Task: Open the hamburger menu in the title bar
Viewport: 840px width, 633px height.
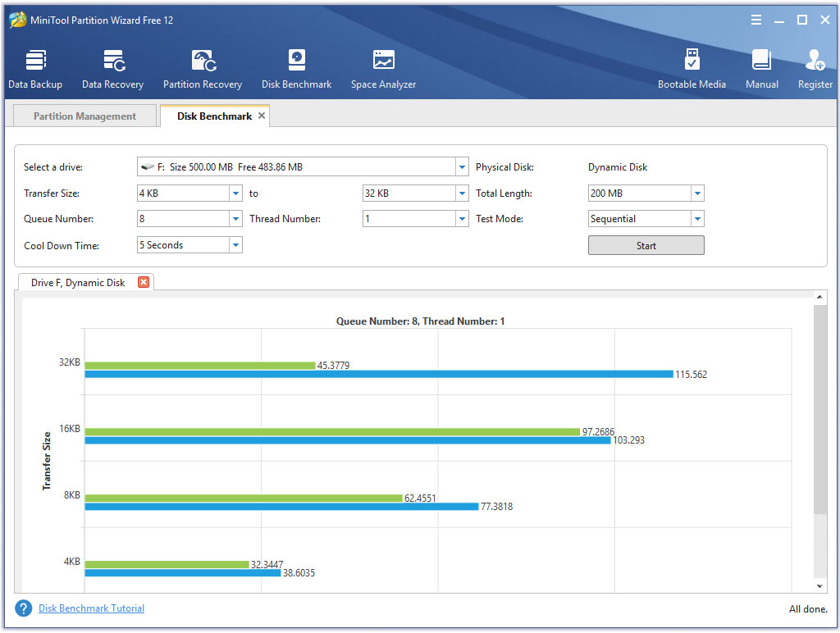Action: point(756,19)
